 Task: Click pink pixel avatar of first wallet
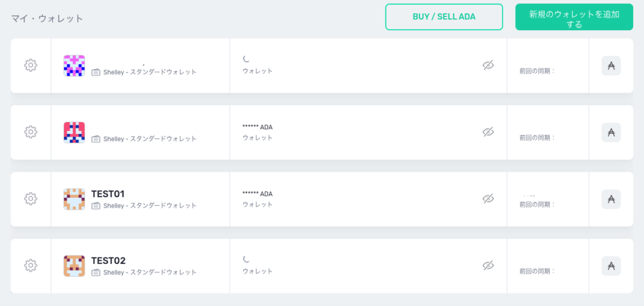coord(74,65)
